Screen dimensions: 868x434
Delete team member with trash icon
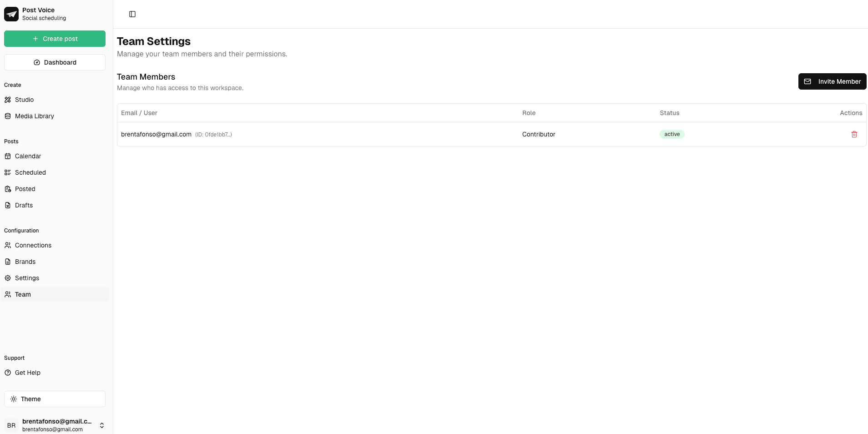[854, 134]
